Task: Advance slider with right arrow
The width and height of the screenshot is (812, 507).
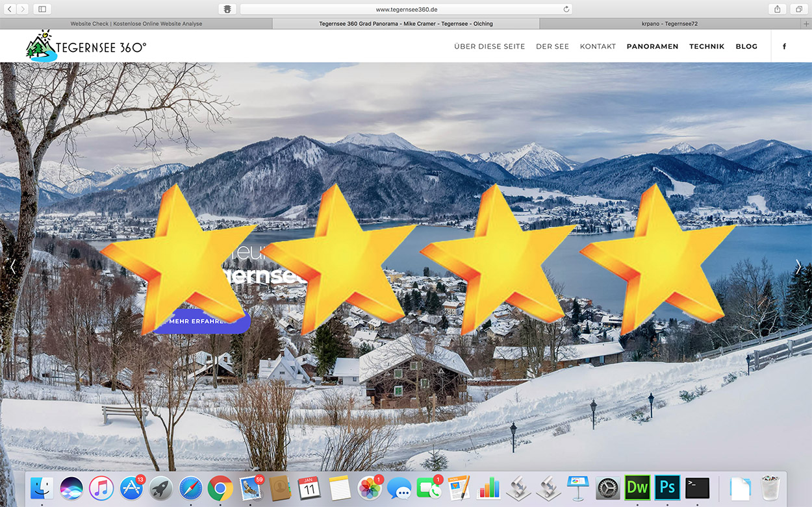Action: (798, 267)
